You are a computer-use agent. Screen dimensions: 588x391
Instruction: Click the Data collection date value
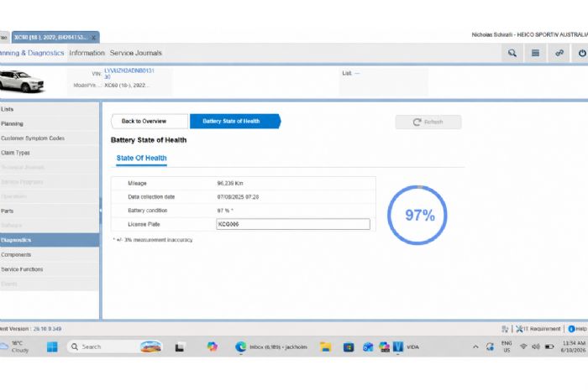[x=238, y=197]
